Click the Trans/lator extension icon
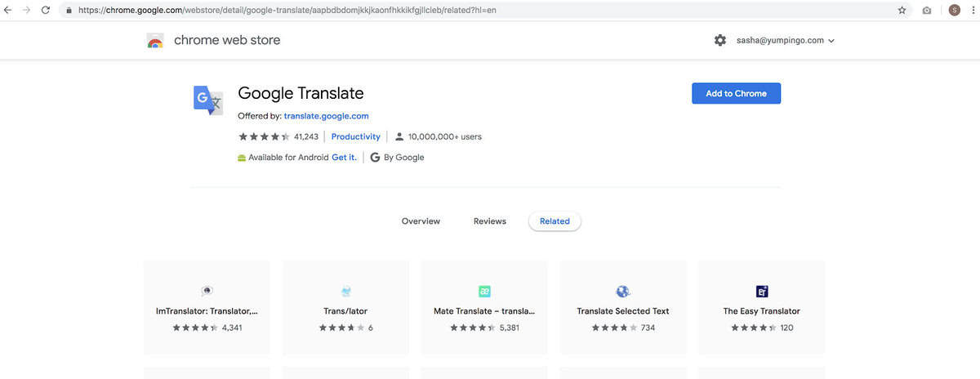 pos(345,291)
